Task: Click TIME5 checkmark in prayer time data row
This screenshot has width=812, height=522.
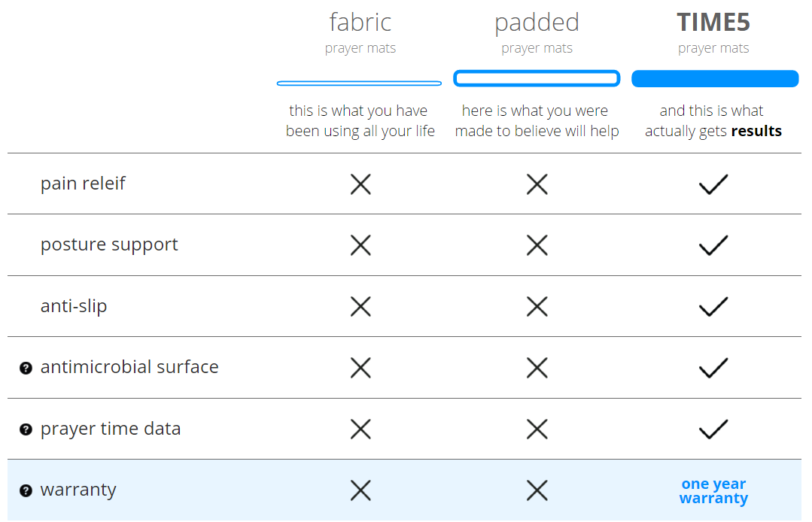Action: pyautogui.click(x=713, y=429)
